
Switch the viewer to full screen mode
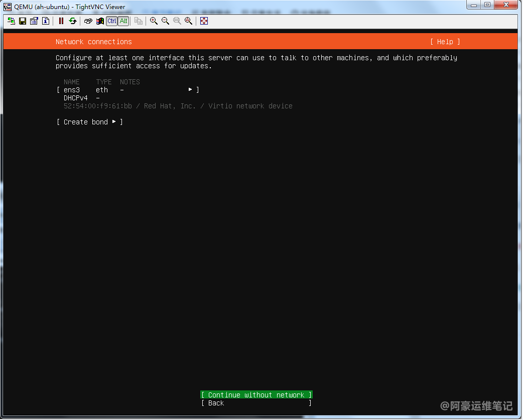pos(204,21)
